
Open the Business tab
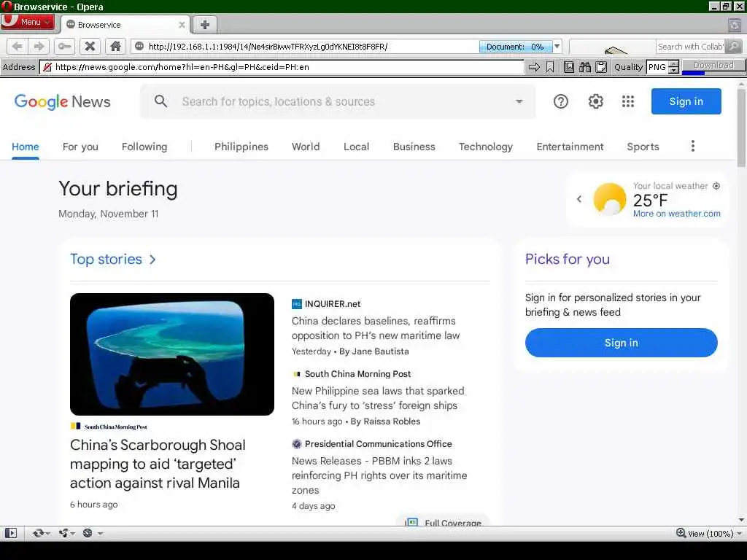pos(414,147)
